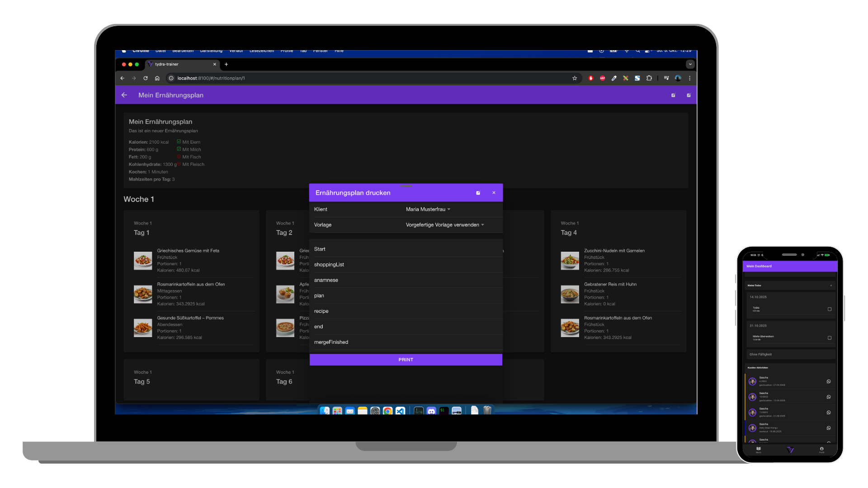The width and height of the screenshot is (868, 488).
Task: Open the Chrome tab search chevron
Action: [x=690, y=64]
